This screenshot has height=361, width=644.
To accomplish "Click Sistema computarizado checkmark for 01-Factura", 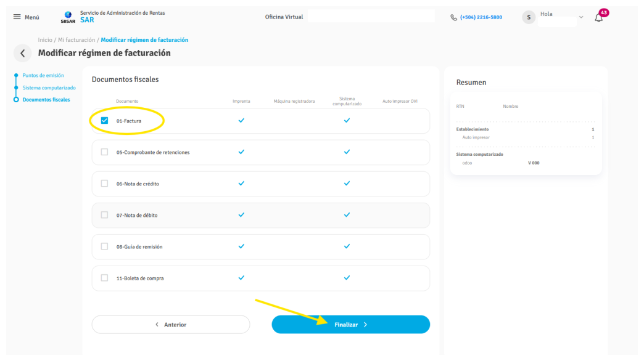I will (x=347, y=120).
